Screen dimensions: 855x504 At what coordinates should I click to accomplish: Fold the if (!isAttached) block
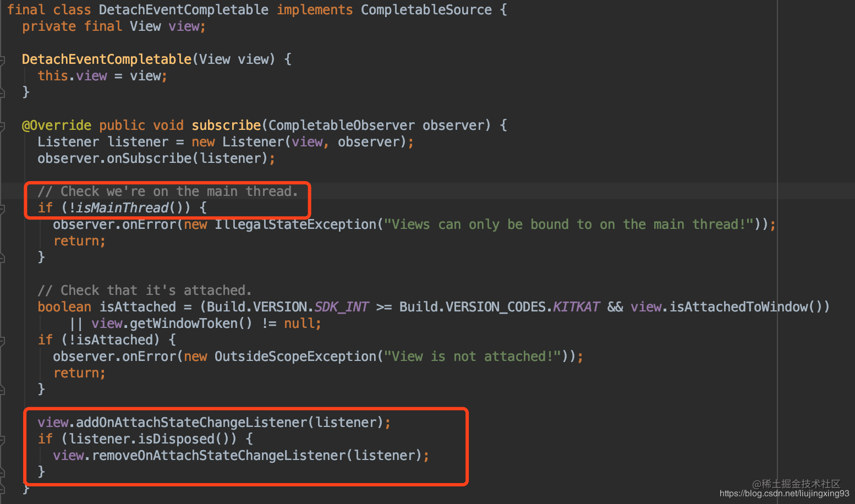pos(2,341)
